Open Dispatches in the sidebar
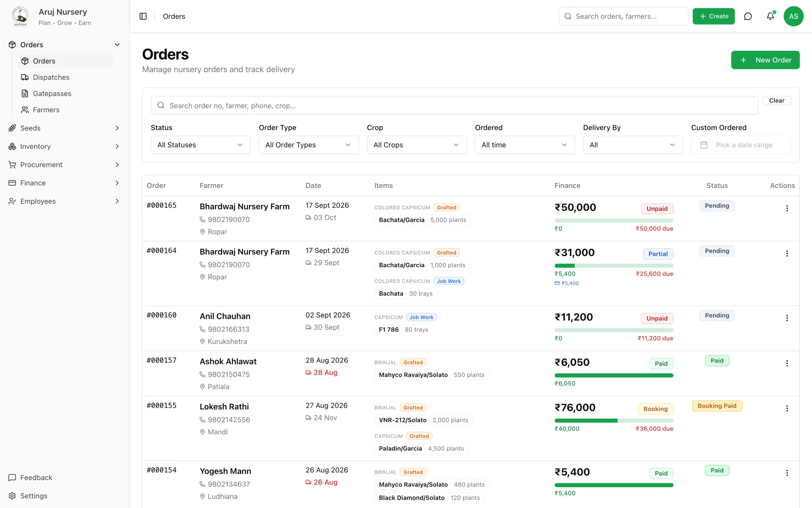This screenshot has width=812, height=508. (x=65, y=77)
